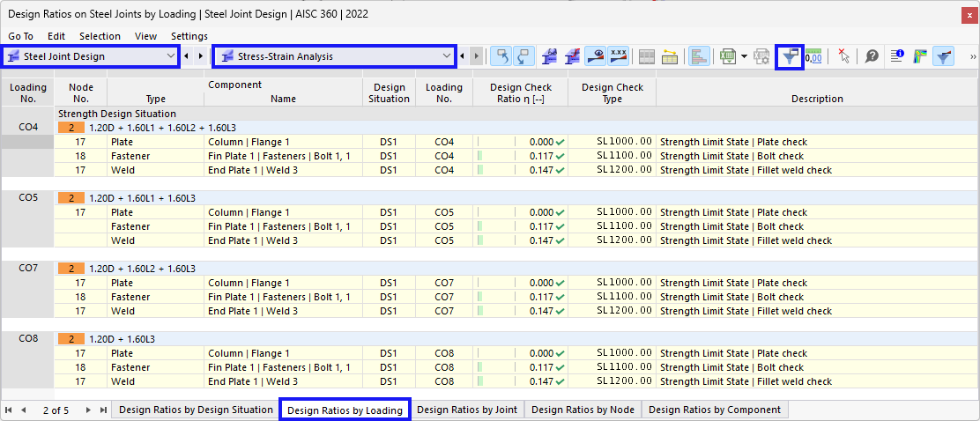Click the orange 2 marker in CO5 row
This screenshot has width=980, height=421.
[71, 198]
